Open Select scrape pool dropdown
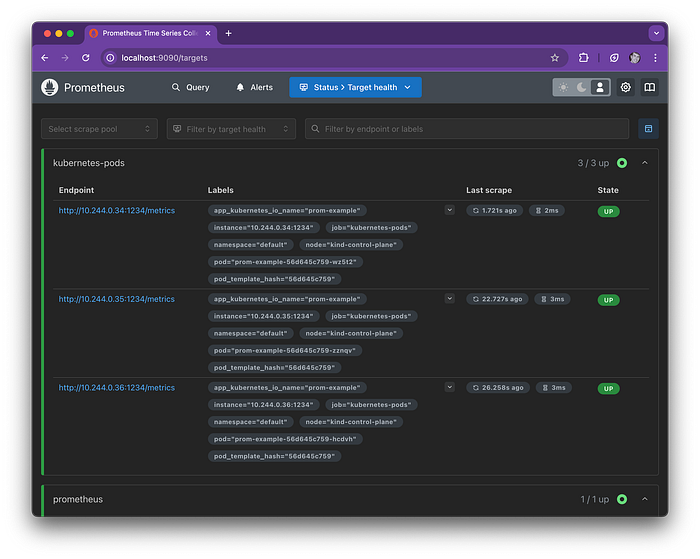The image size is (700, 559). coord(100,129)
